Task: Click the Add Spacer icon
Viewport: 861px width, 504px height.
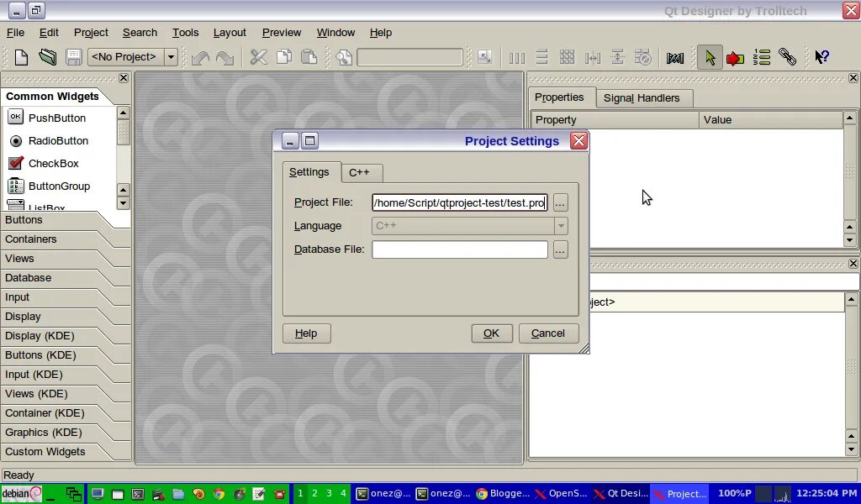Action: (675, 57)
